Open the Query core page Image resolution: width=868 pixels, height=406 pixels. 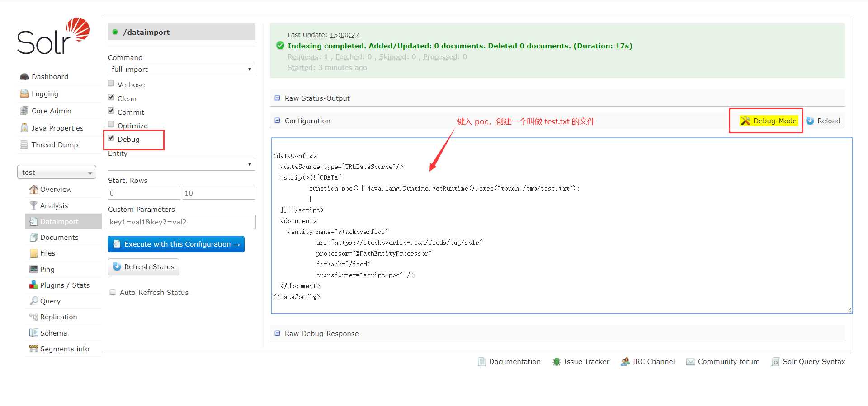coord(50,301)
